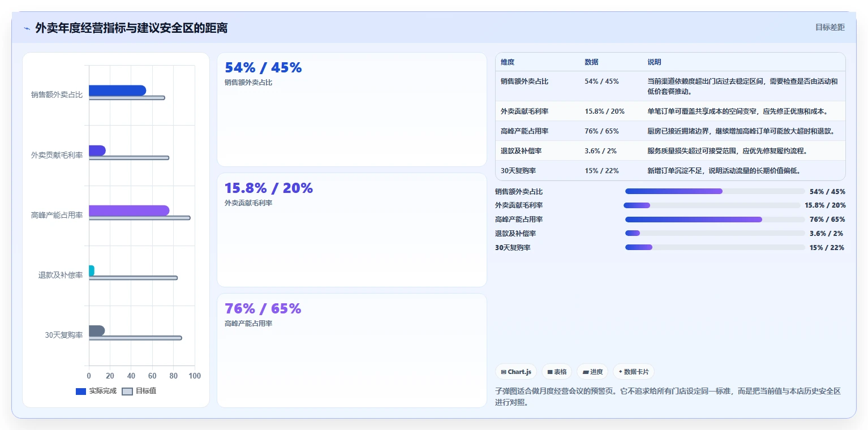Toggle the 目标值 legend swatch in the chart
Viewport: 868px width, 430px height.
(x=127, y=391)
